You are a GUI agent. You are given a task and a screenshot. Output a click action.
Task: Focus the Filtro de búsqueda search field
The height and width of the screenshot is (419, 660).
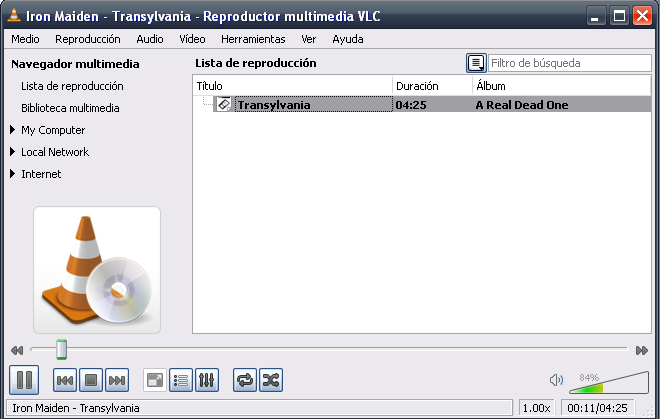click(x=570, y=63)
